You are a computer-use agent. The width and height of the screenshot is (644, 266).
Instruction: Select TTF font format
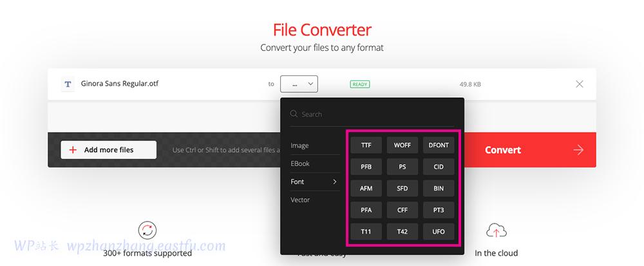[366, 145]
